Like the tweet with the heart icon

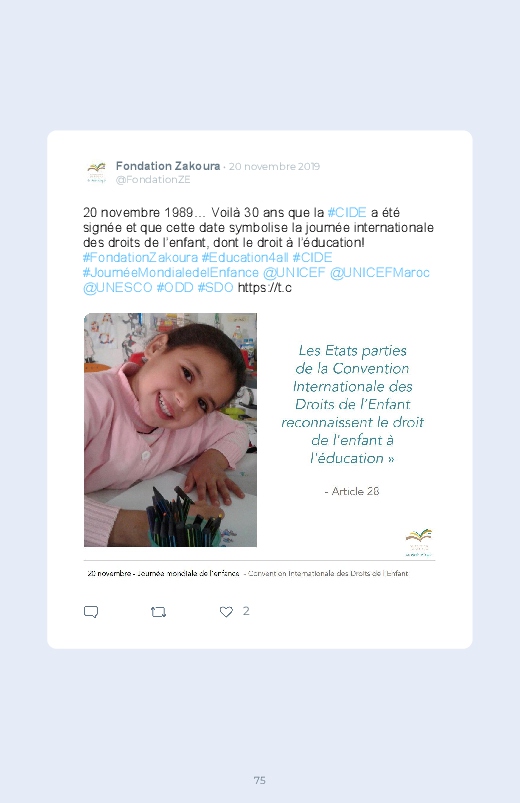[226, 612]
